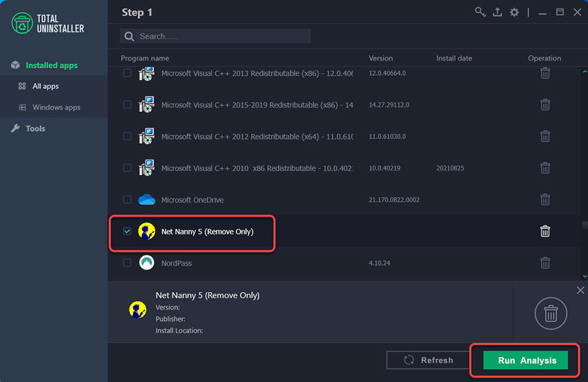Image resolution: width=588 pixels, height=382 pixels.
Task: Click the key (license) icon in title bar
Action: [x=480, y=12]
